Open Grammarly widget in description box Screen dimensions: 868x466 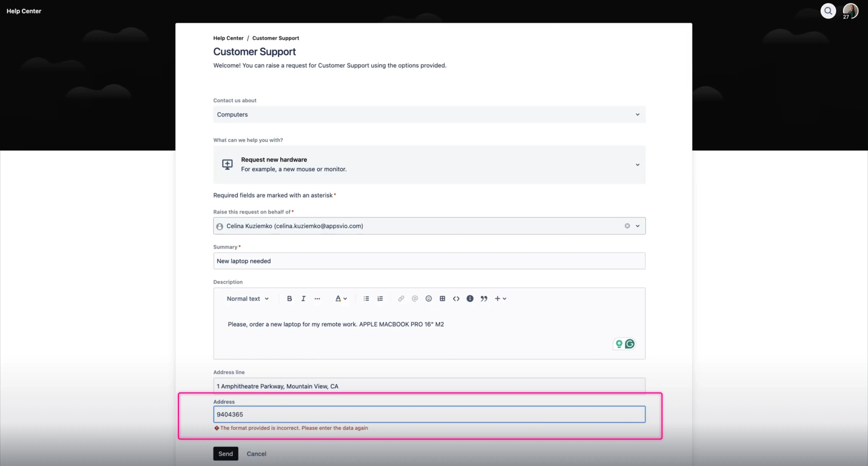629,344
